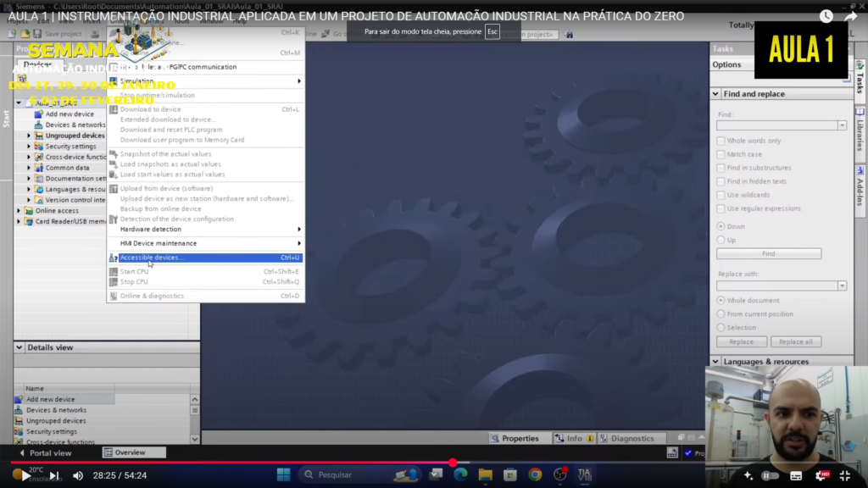Launch Microsoft Edge from the taskbar

[460, 474]
